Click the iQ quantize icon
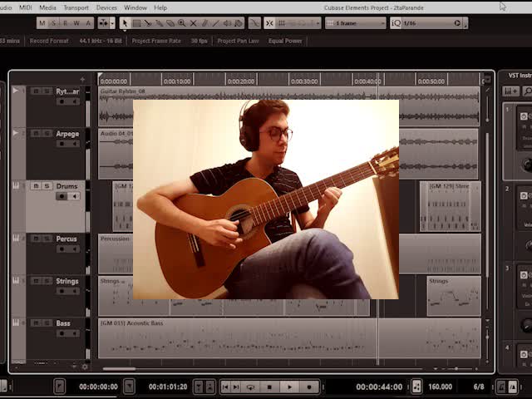Screen dimensions: 532x399 [396, 23]
